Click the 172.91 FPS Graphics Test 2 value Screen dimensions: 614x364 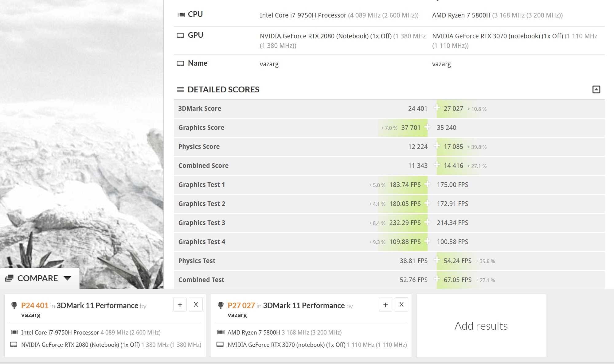click(x=452, y=204)
